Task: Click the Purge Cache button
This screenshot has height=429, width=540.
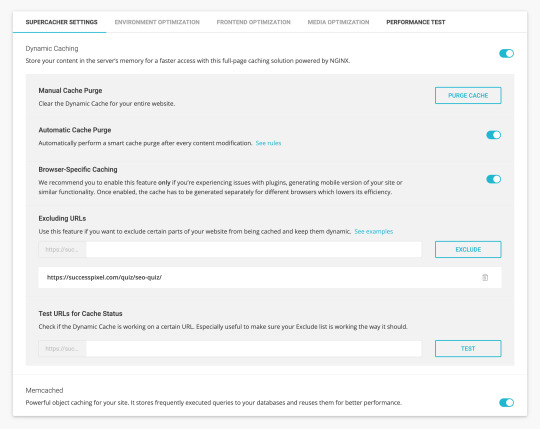Action: coord(468,95)
